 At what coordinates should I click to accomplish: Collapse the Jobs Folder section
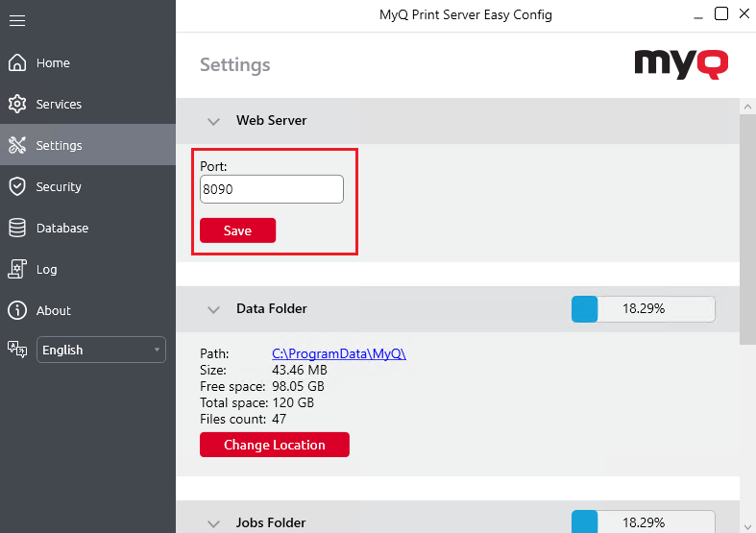[x=213, y=523]
